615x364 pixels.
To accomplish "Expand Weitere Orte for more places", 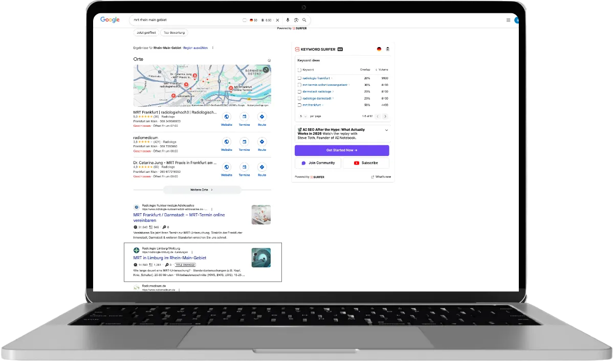I will click(x=202, y=190).
